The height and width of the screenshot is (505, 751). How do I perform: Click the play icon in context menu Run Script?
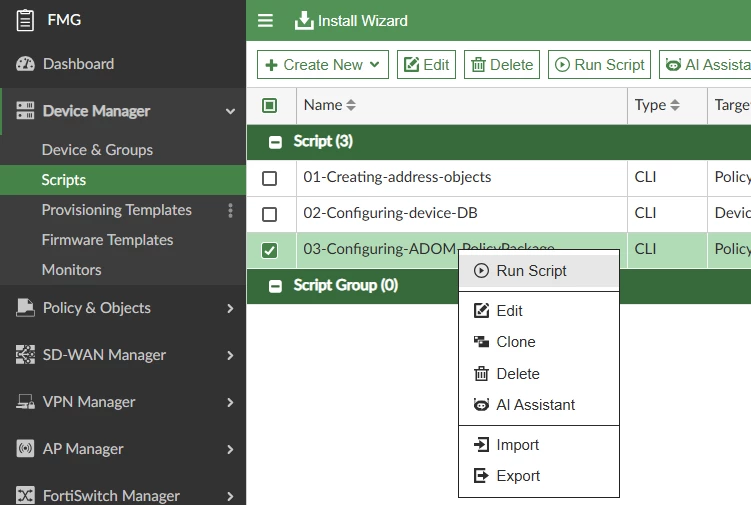coord(481,271)
